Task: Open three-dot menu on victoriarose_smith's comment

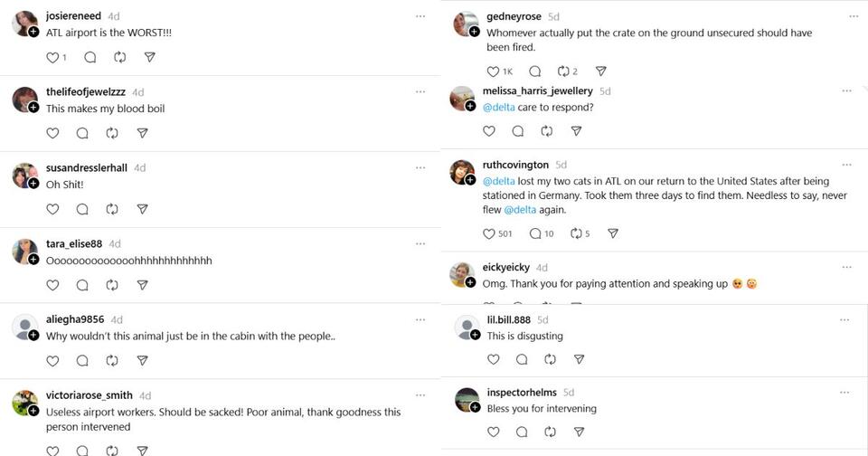Action: click(420, 395)
